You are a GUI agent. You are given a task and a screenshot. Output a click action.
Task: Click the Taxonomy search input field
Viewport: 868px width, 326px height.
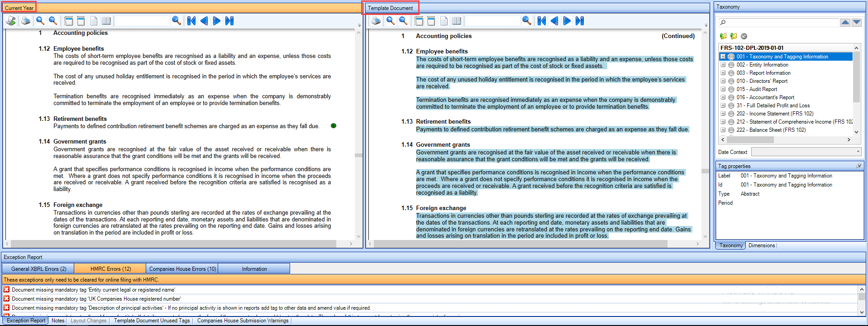[778, 23]
